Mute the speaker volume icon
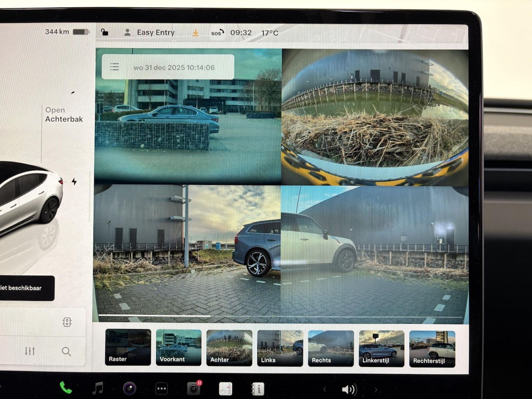 coord(348,389)
